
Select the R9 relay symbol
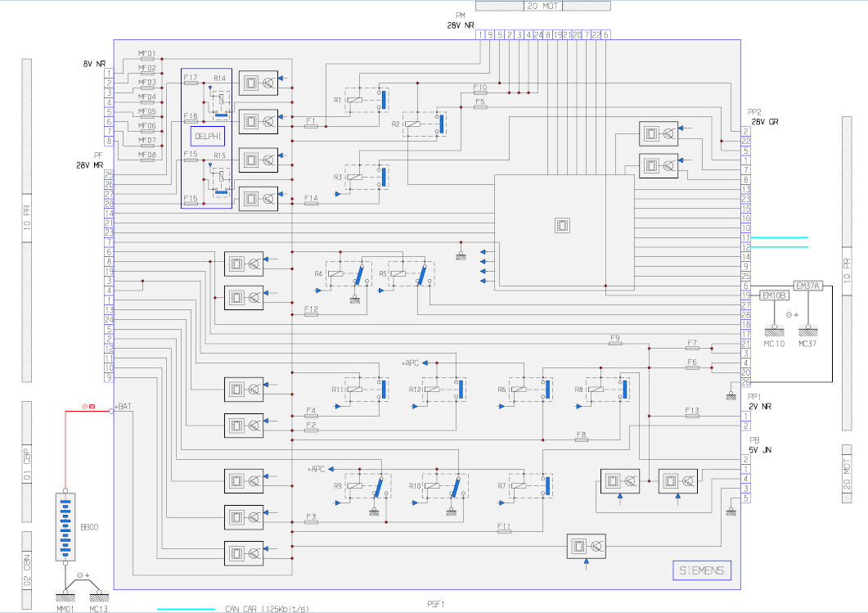[x=368, y=485]
